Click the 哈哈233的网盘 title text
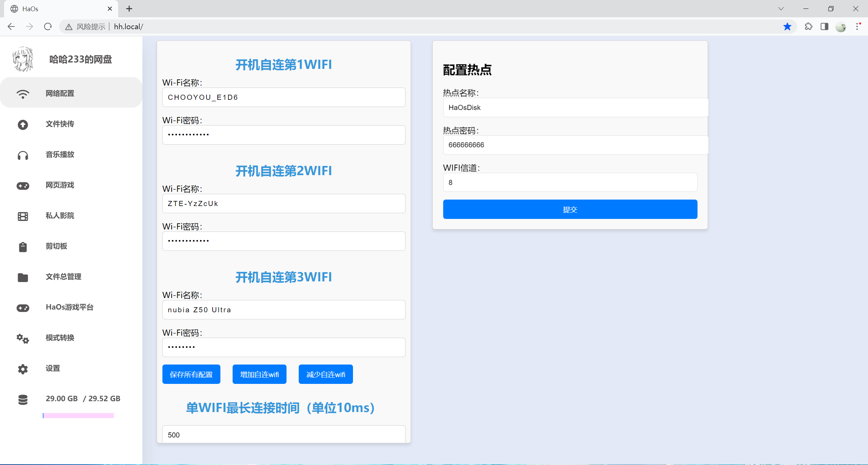The width and height of the screenshot is (868, 465). tap(81, 59)
